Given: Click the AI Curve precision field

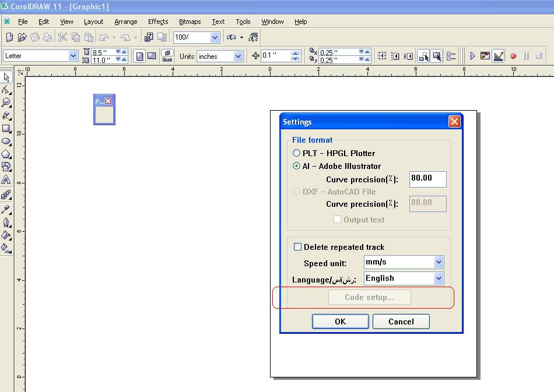Looking at the screenshot, I should (427, 179).
